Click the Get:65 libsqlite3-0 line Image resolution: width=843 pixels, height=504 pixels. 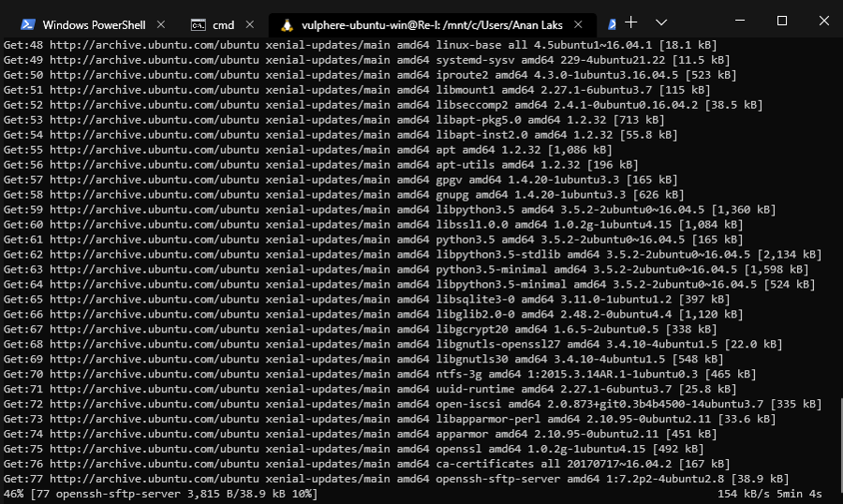click(x=366, y=300)
